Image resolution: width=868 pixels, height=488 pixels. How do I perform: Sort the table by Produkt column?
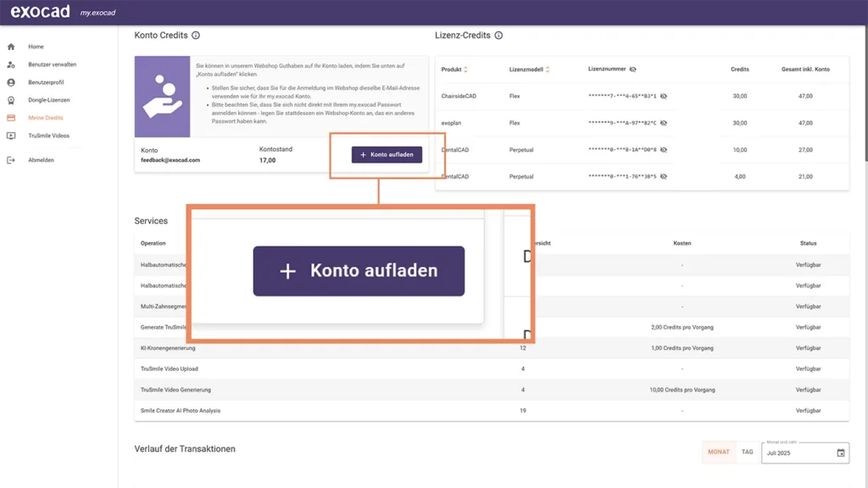point(465,70)
